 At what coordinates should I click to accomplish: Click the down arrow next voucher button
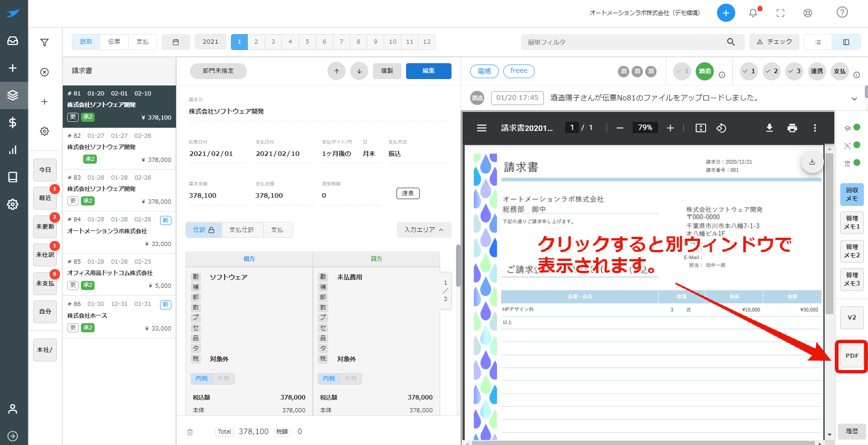click(x=359, y=71)
